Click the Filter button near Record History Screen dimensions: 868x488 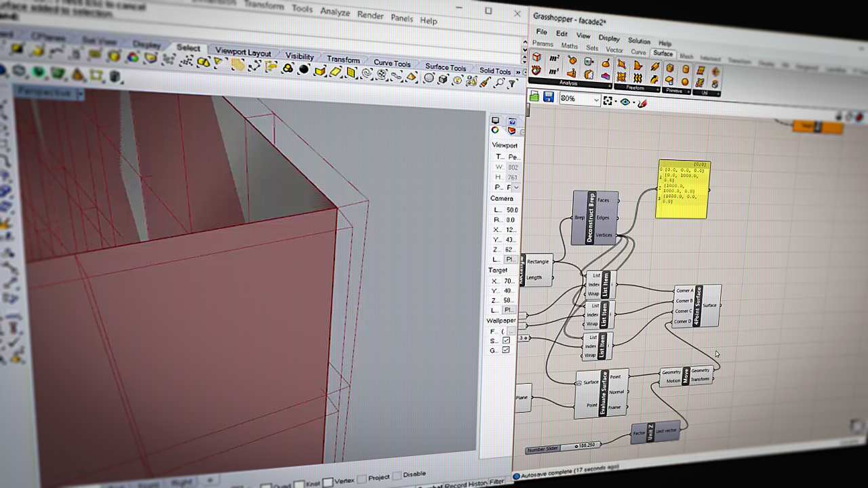click(497, 481)
